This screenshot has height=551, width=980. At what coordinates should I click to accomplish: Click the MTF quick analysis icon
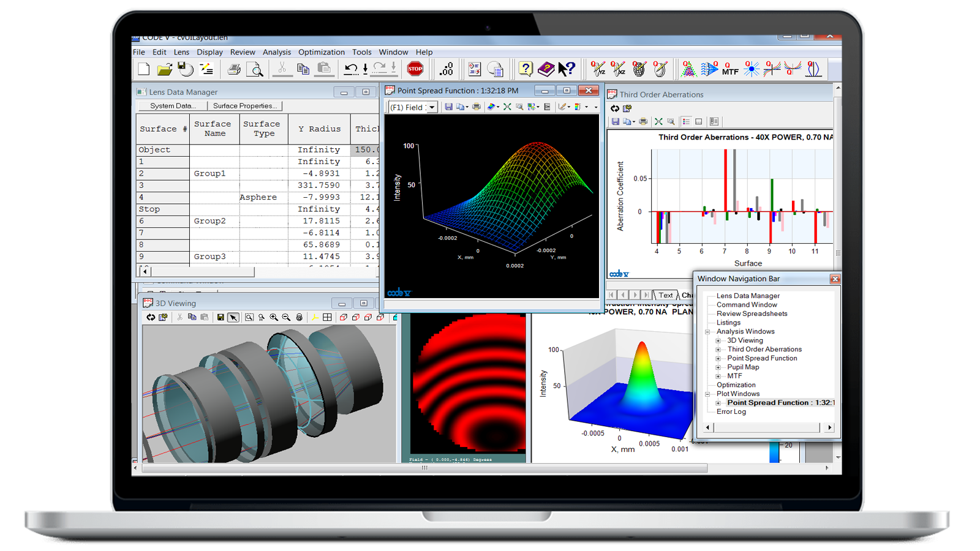(730, 69)
